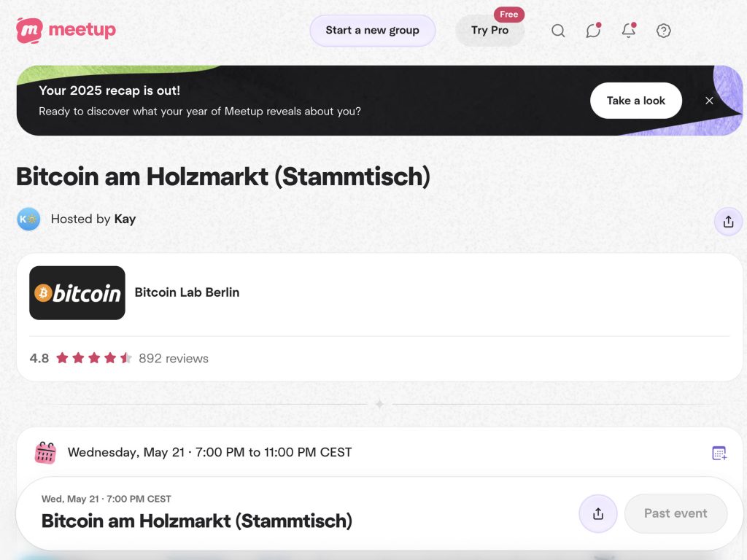Click Take a look on the recap banner

point(635,101)
